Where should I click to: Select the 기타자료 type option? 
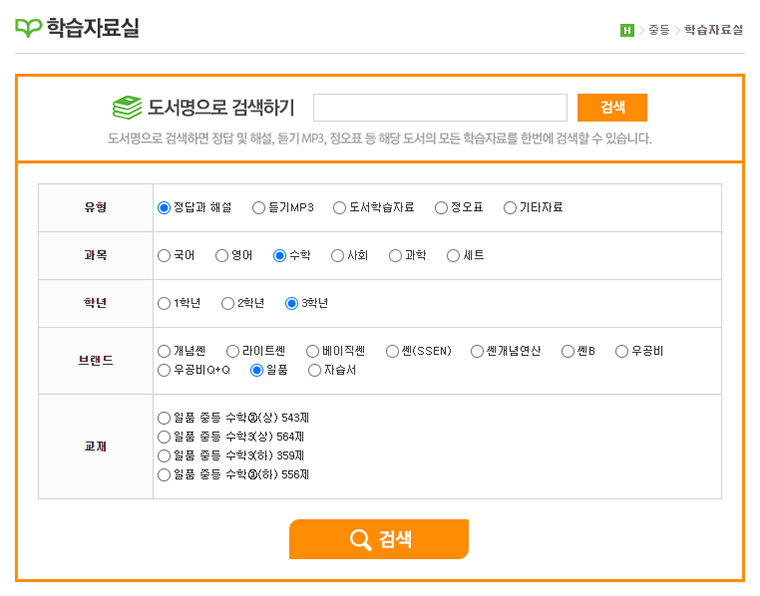pos(510,207)
